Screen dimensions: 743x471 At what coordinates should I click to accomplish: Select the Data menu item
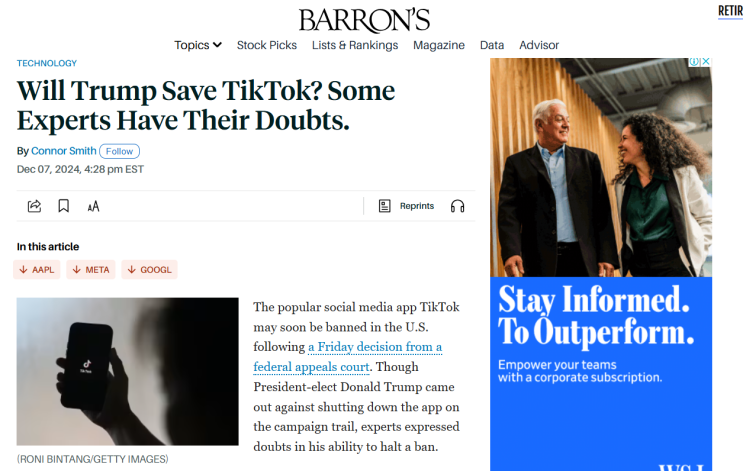492,45
